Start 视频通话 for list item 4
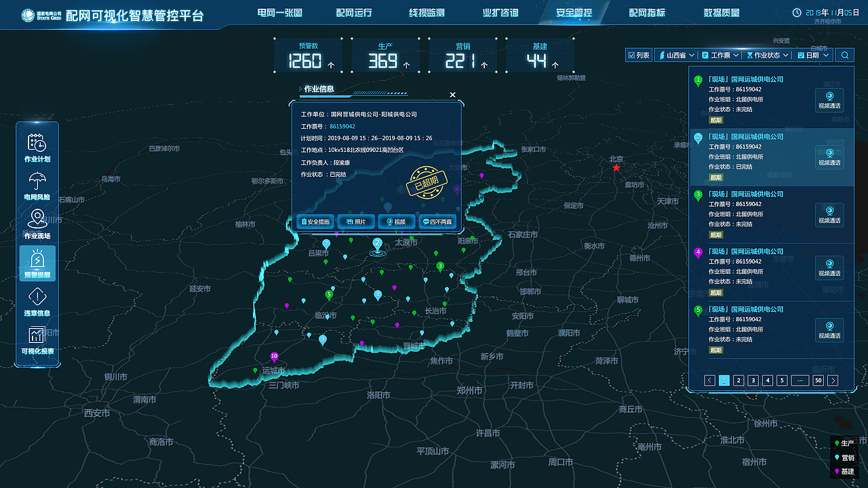868x488 pixels. (x=829, y=268)
